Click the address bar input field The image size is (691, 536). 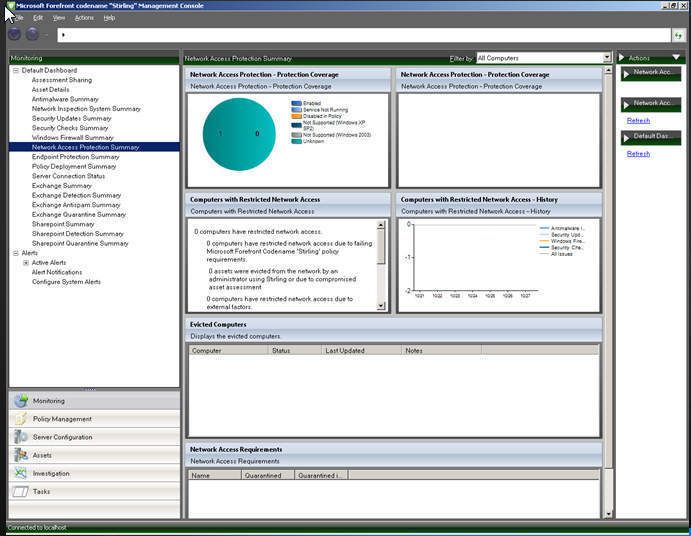(364, 35)
